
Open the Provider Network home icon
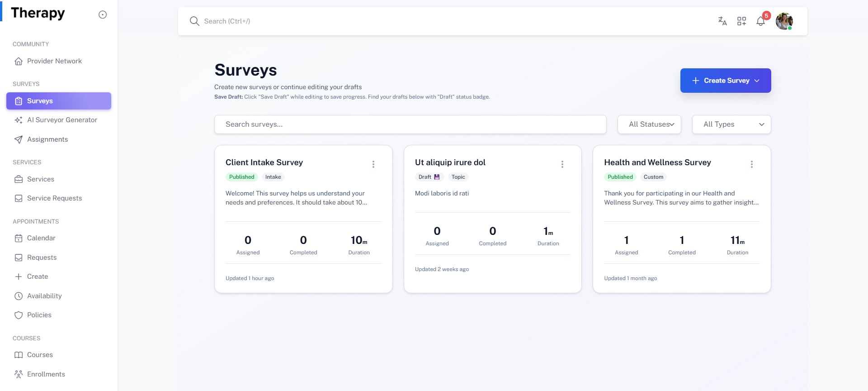click(19, 61)
